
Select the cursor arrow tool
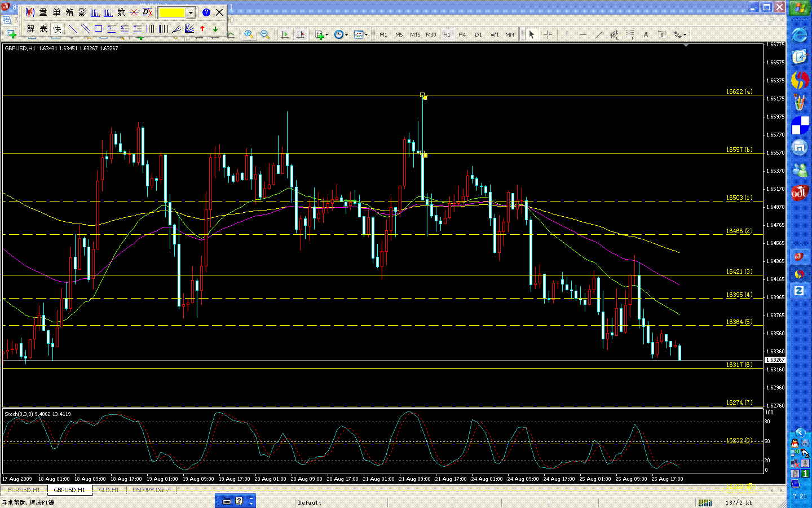click(x=531, y=34)
